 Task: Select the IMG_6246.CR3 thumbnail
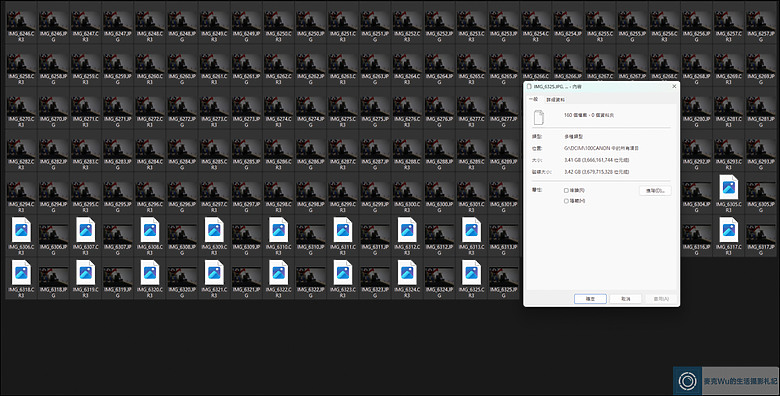(21, 21)
